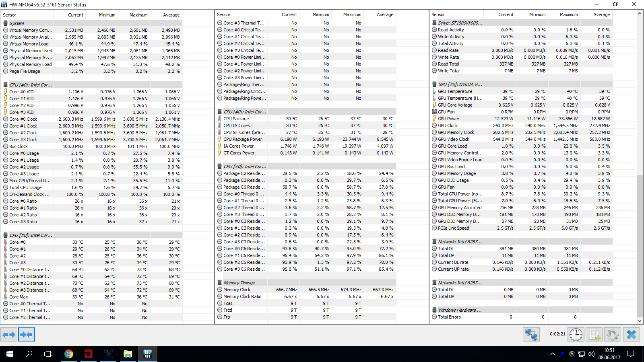Reset the min/max values with clock icon
This screenshot has height=362, width=644.
[x=576, y=334]
